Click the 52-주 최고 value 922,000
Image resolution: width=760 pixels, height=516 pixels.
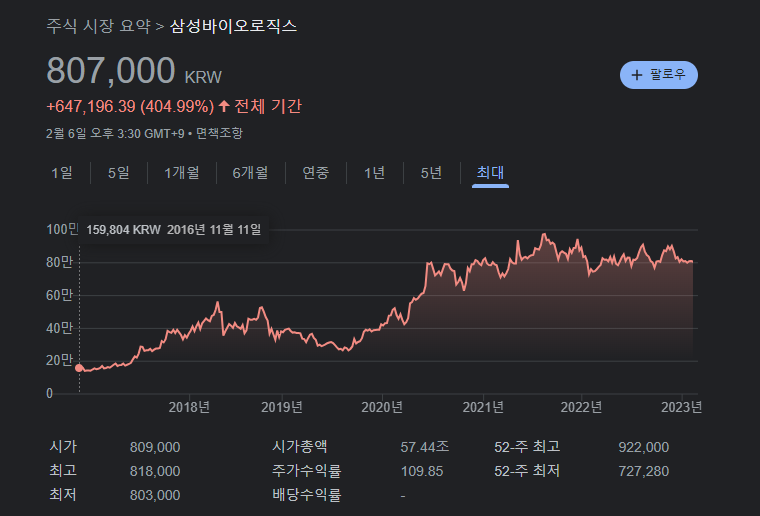coord(644,447)
